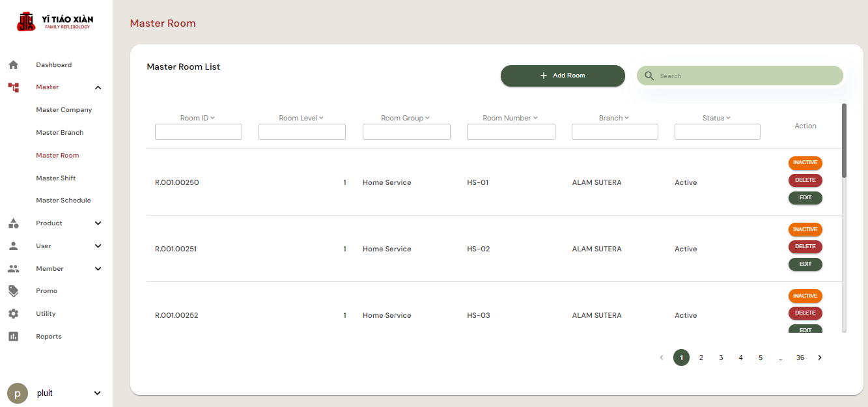The image size is (868, 407).
Task: Sort by Room ID column header
Action: 197,118
